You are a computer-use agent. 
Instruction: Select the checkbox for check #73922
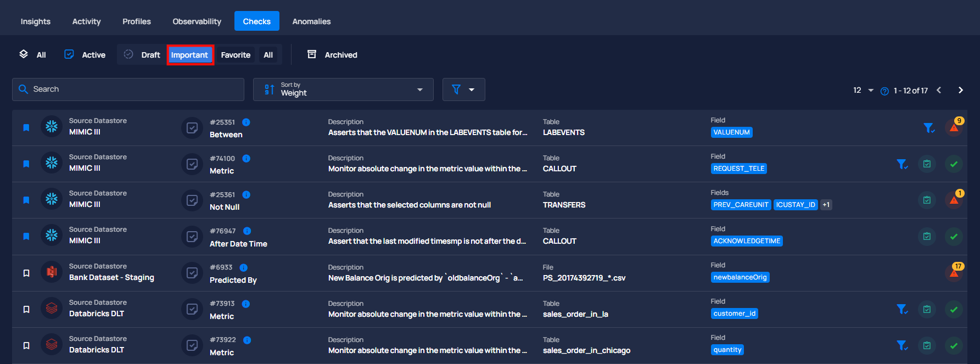point(192,345)
